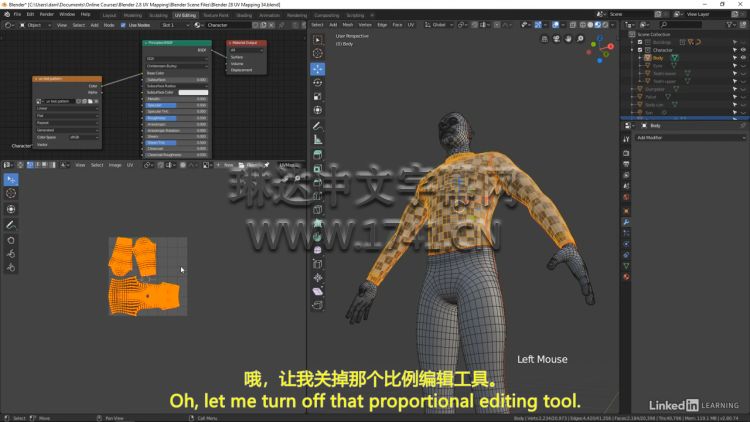The image size is (750, 422).
Task: Select the Shear tool
Action: click(318, 291)
